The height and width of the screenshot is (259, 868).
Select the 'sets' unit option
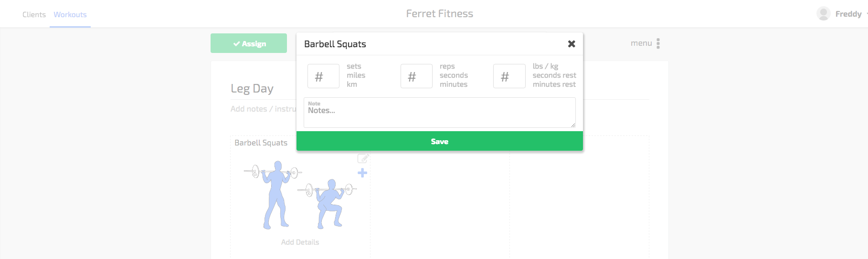click(x=354, y=66)
